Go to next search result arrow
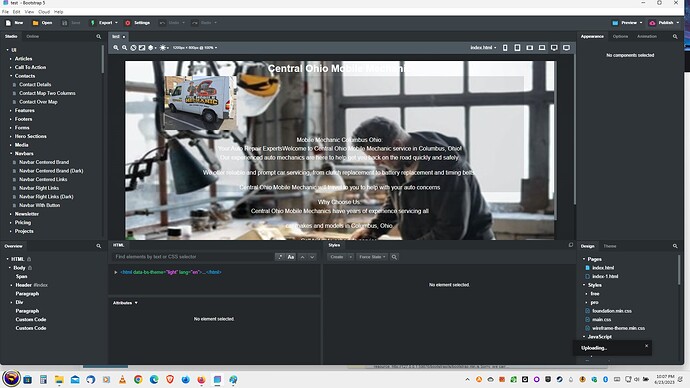Screen dimensions: 690x388 (x=312, y=256)
